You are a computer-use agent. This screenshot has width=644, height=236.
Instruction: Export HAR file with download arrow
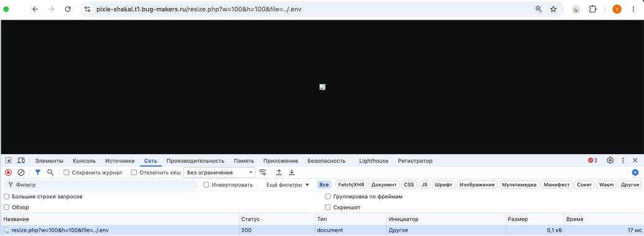click(292, 173)
